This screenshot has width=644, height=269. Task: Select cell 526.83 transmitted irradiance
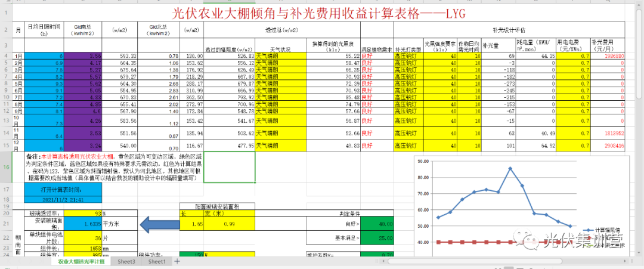pos(230,56)
